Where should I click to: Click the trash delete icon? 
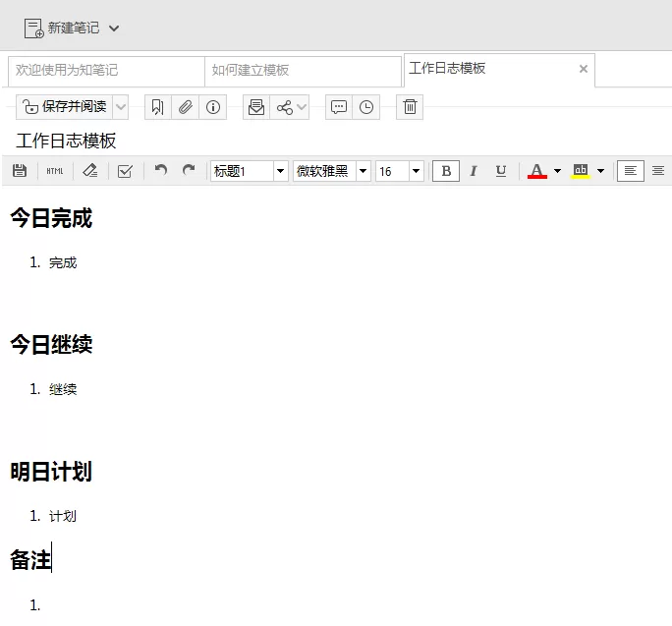click(x=410, y=107)
